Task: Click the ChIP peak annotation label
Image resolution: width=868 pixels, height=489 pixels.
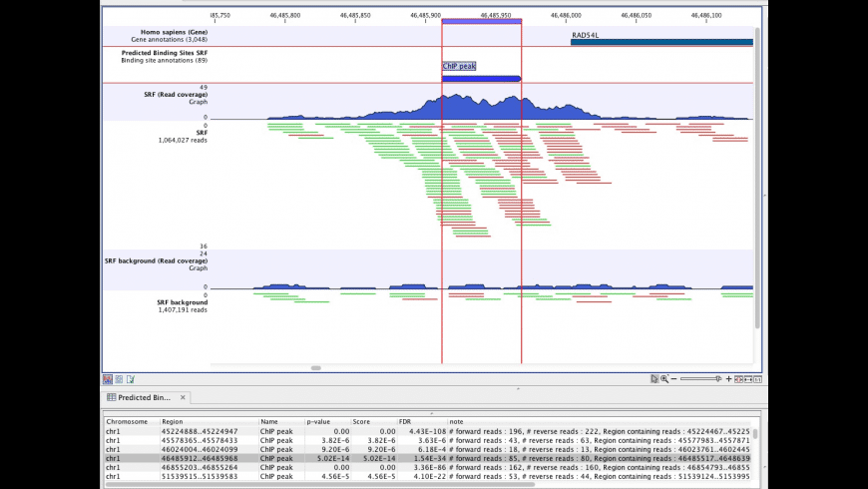Action: [x=459, y=67]
